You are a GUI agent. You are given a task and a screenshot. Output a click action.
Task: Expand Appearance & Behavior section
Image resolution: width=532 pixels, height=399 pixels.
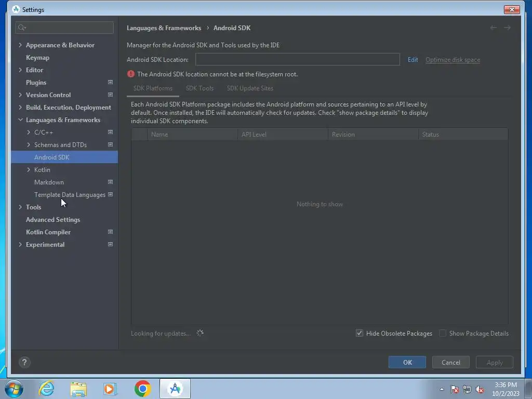coord(20,45)
